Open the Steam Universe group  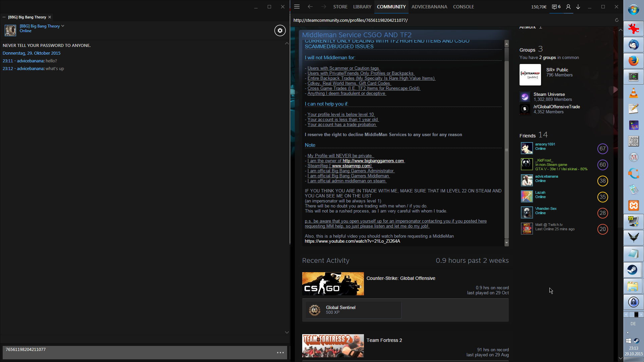pos(549,95)
